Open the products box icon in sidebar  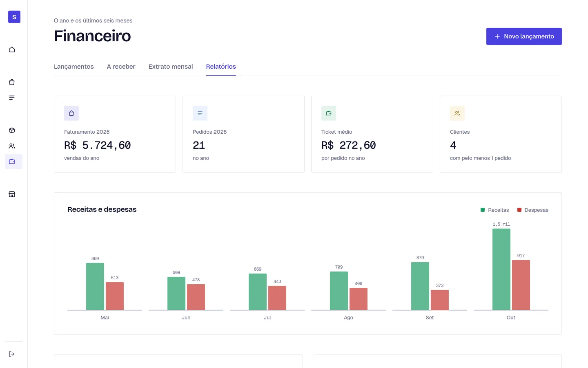click(x=12, y=130)
